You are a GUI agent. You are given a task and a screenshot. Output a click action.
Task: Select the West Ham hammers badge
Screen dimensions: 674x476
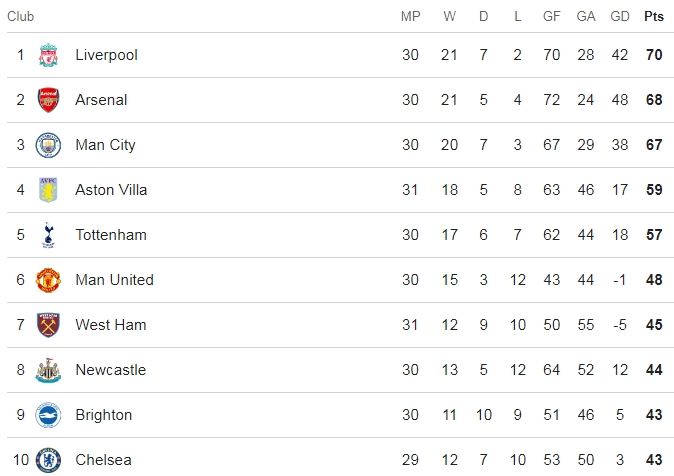point(48,325)
